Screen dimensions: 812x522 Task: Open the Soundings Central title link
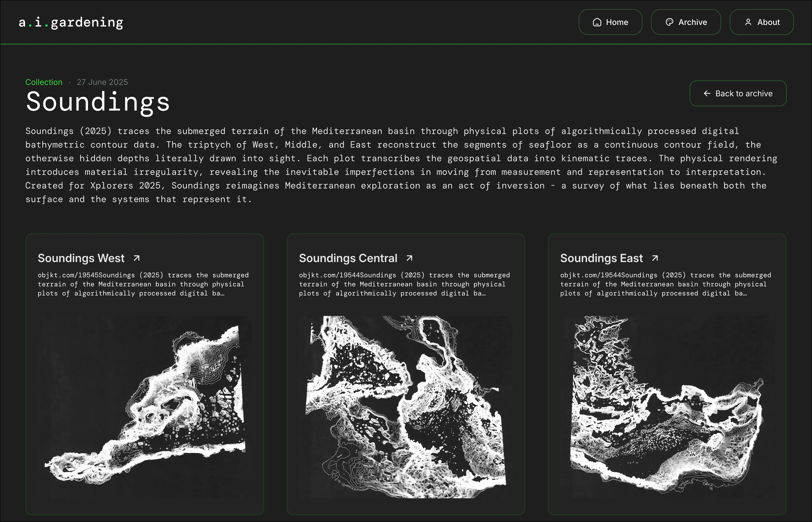(348, 258)
